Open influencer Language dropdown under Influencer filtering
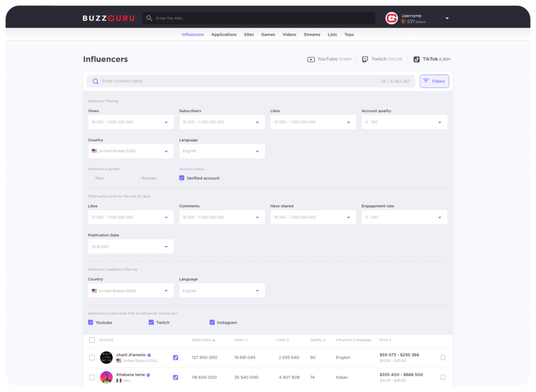The image size is (536, 392). click(222, 151)
